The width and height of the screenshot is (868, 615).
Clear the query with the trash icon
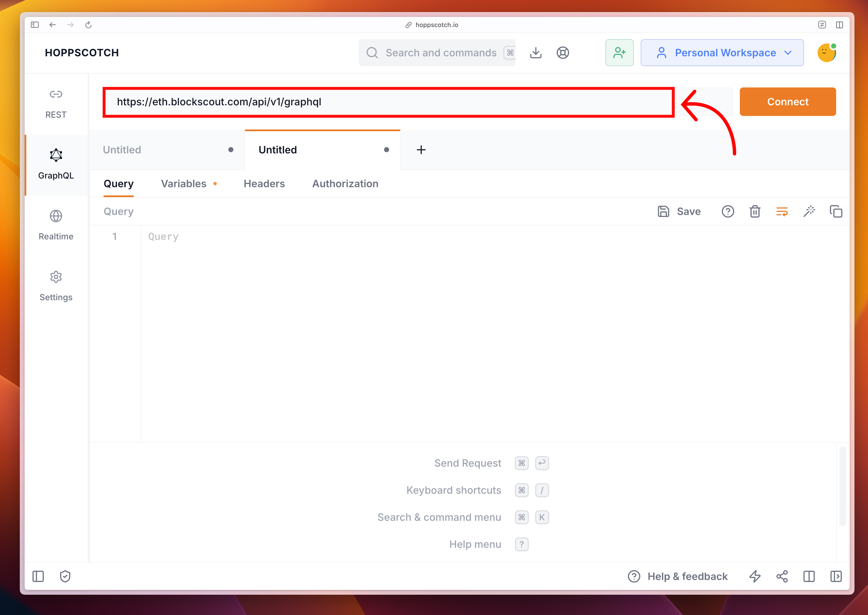click(755, 211)
